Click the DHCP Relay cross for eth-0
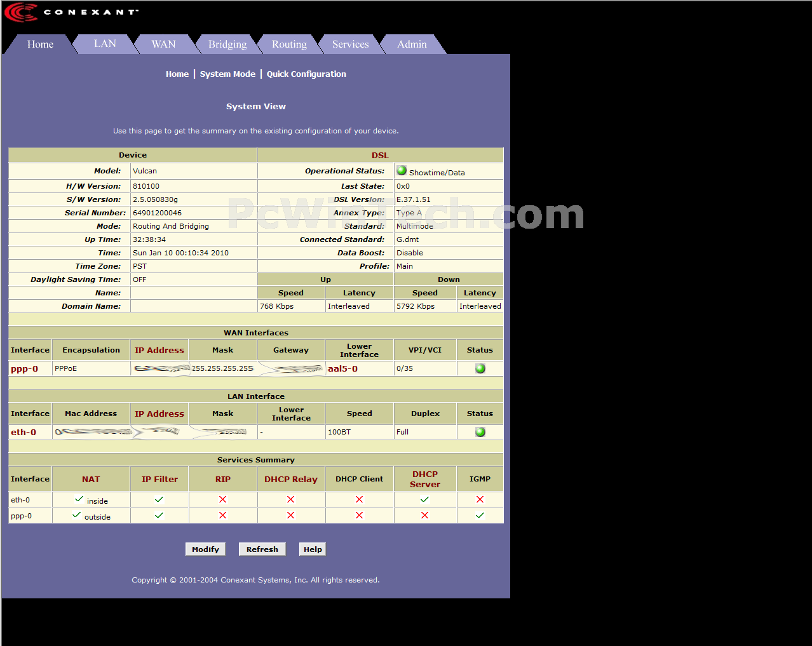The image size is (812, 646). tap(290, 499)
